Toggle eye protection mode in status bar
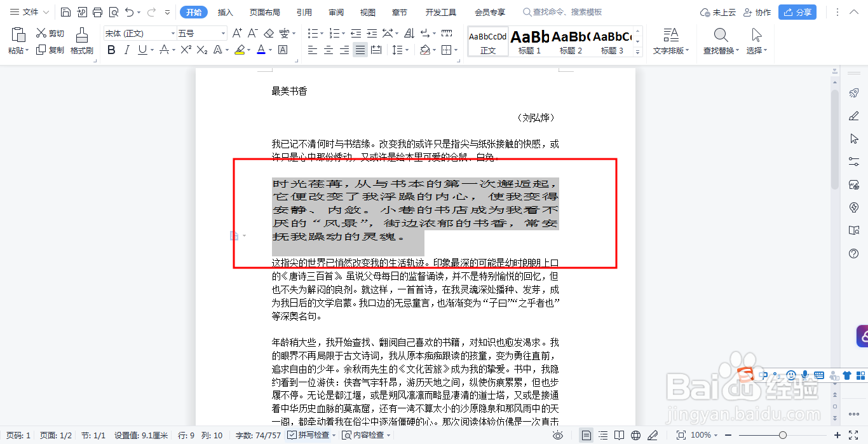The height and width of the screenshot is (444, 868). pyautogui.click(x=558, y=435)
